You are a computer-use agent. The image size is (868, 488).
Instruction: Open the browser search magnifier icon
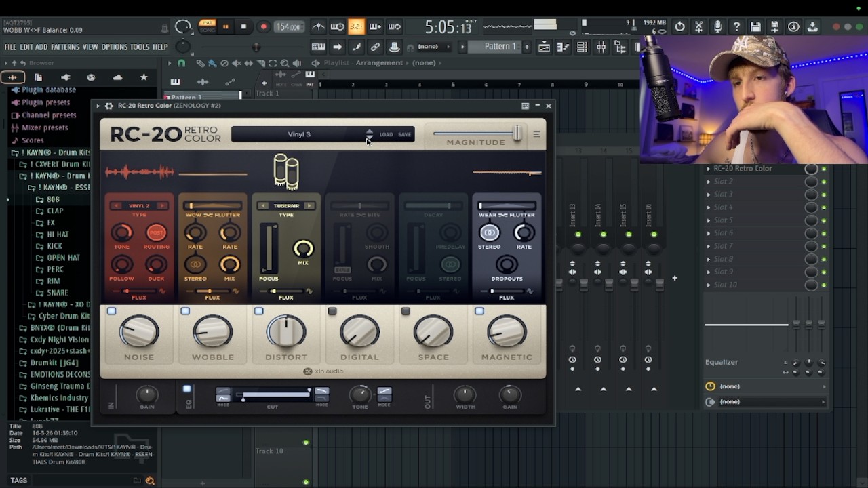tap(150, 481)
